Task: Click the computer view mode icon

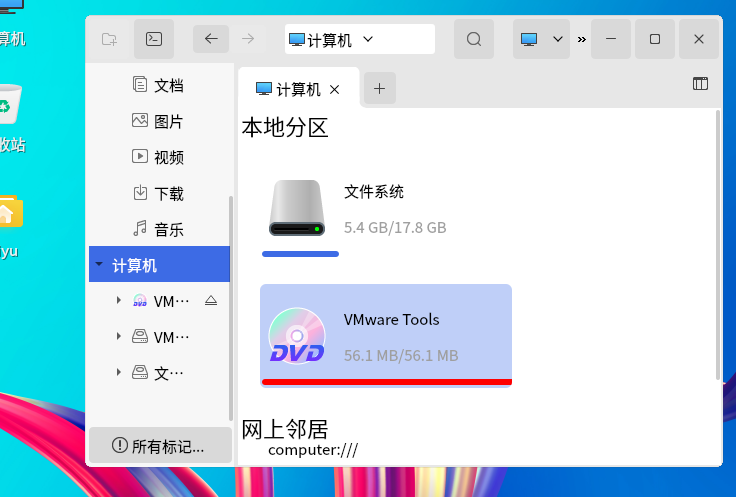Action: point(529,39)
